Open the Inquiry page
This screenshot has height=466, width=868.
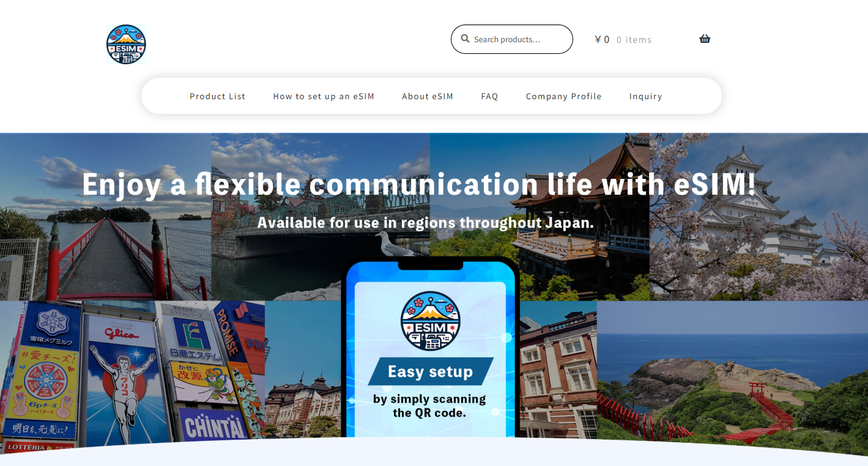pyautogui.click(x=645, y=96)
